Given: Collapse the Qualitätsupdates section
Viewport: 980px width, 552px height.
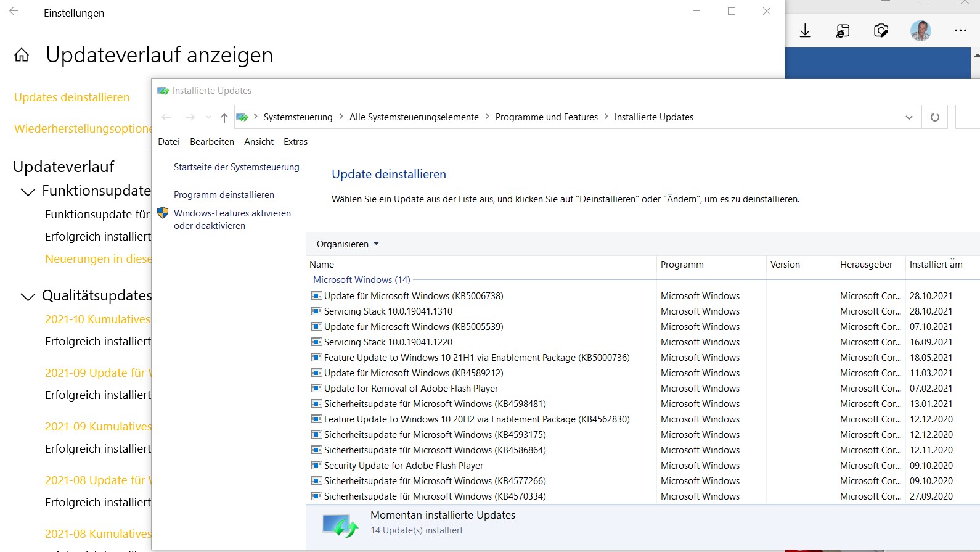Looking at the screenshot, I should [x=28, y=297].
